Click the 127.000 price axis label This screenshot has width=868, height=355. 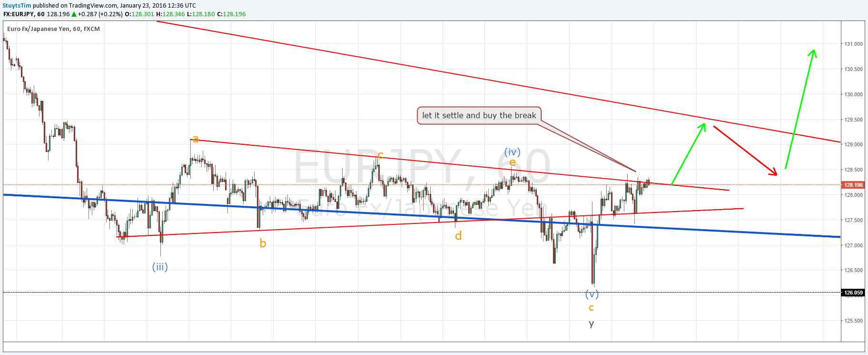[853, 245]
